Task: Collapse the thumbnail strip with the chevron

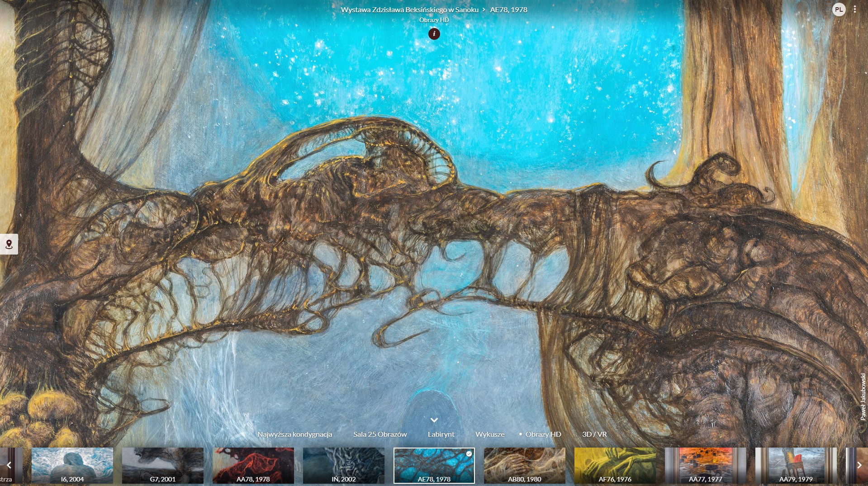Action: pos(434,420)
